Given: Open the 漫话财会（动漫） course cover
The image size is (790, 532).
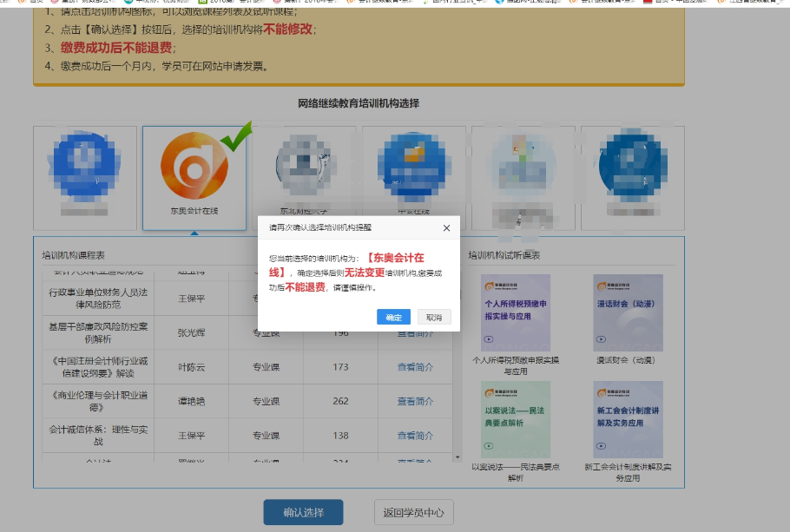Looking at the screenshot, I should pyautogui.click(x=627, y=312).
